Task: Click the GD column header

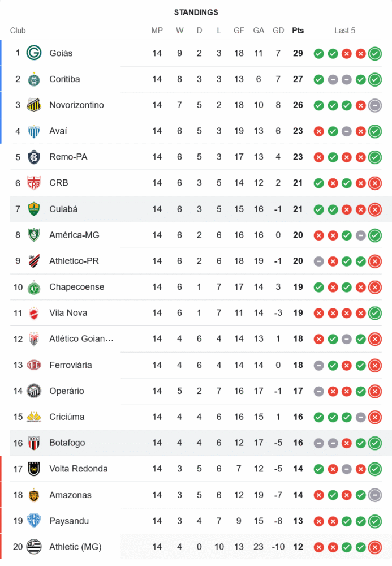Action: [278, 31]
